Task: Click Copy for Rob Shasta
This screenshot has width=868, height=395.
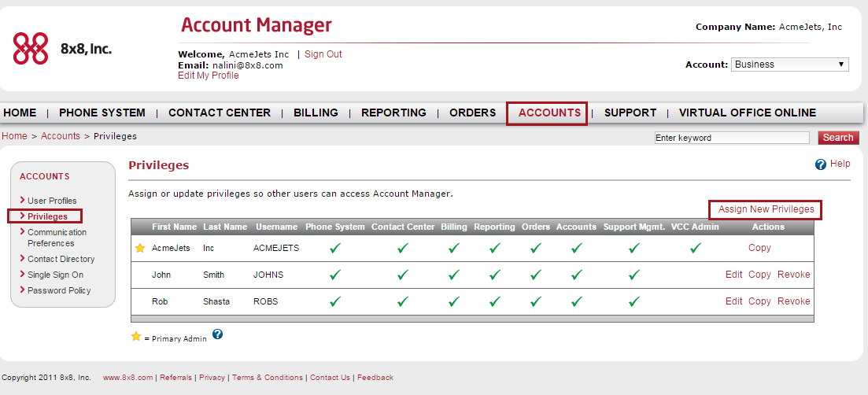Action: (x=759, y=301)
